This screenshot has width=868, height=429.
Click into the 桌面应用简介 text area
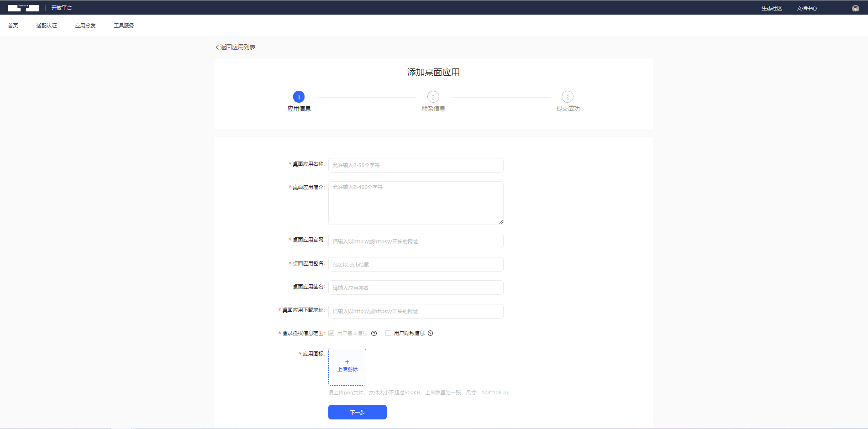(x=416, y=203)
